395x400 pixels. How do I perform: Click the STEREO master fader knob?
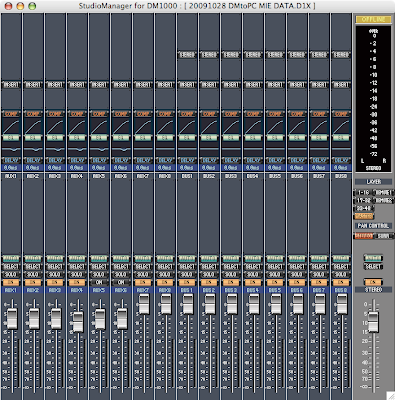(x=373, y=322)
